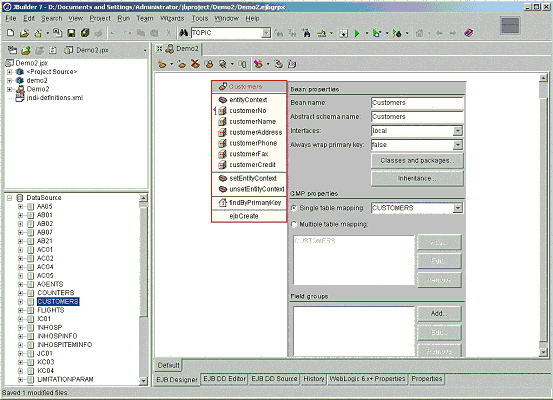Open the Team menu
Screen dimensions: 553x400
tap(145, 18)
